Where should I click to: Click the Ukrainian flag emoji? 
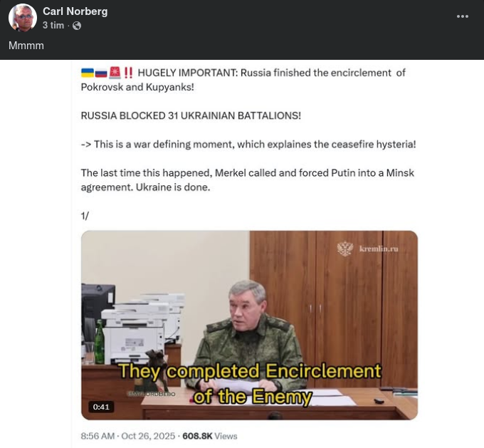[x=88, y=73]
